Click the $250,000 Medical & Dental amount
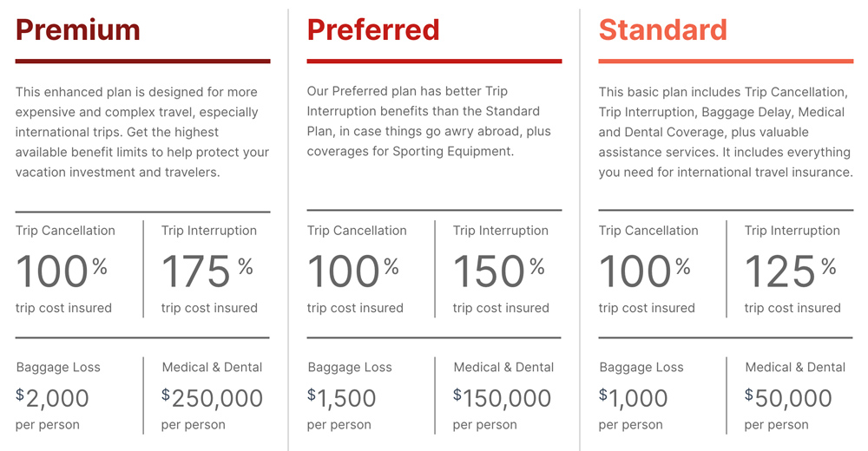This screenshot has height=451, width=868. (213, 398)
